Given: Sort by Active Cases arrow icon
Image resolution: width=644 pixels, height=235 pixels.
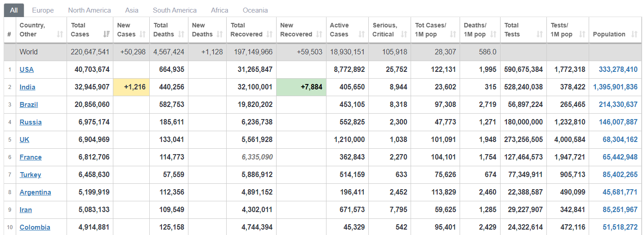Looking at the screenshot, I should coord(362,34).
